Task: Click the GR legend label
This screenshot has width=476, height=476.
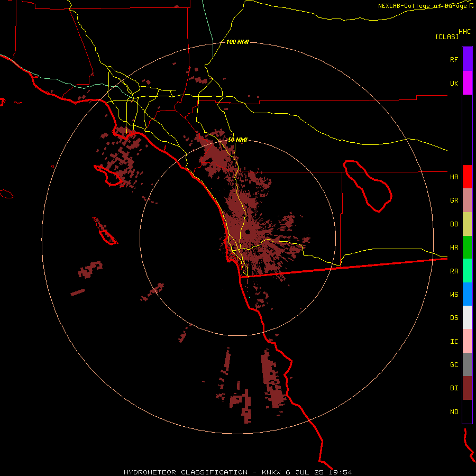Action: click(x=454, y=200)
